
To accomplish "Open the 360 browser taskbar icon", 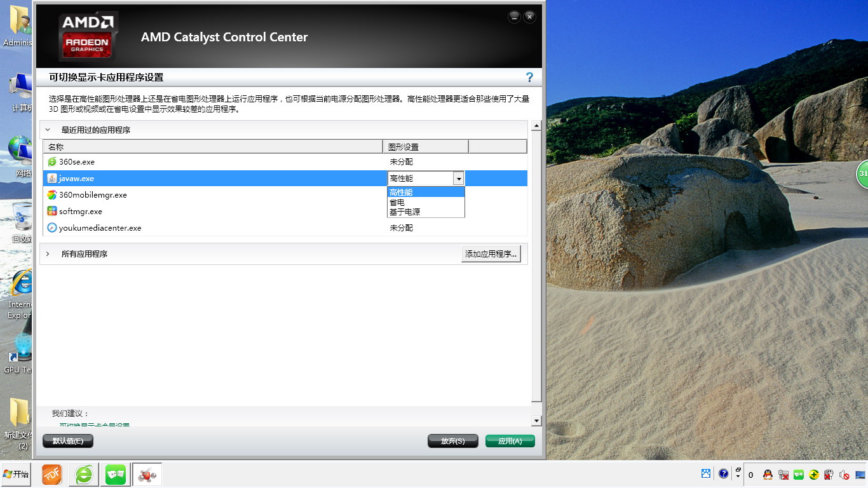I will 83,474.
